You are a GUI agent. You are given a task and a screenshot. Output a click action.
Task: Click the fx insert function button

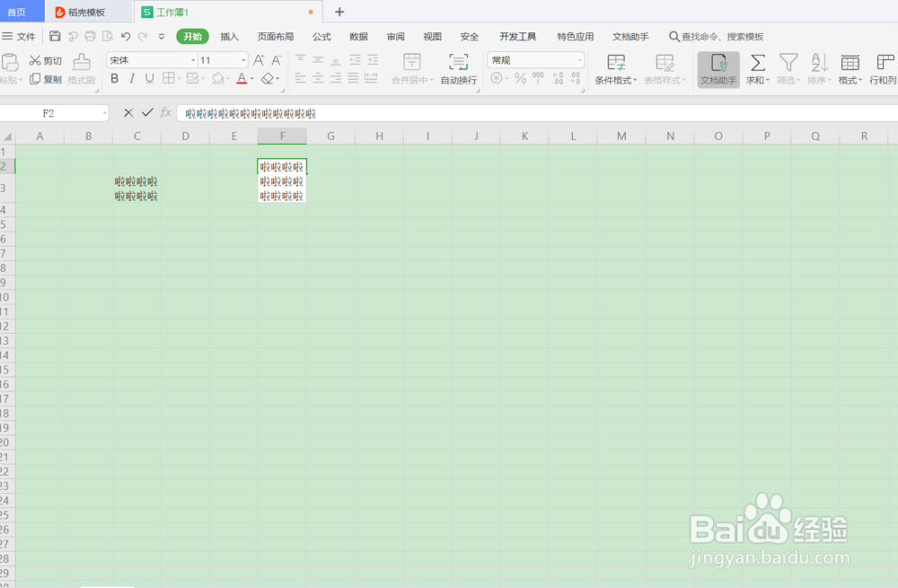point(164,113)
